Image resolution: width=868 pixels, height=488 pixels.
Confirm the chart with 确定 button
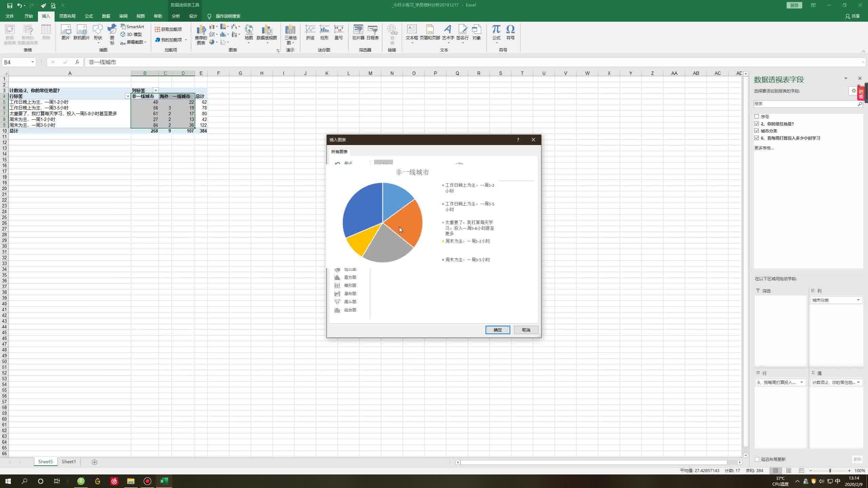pos(497,330)
